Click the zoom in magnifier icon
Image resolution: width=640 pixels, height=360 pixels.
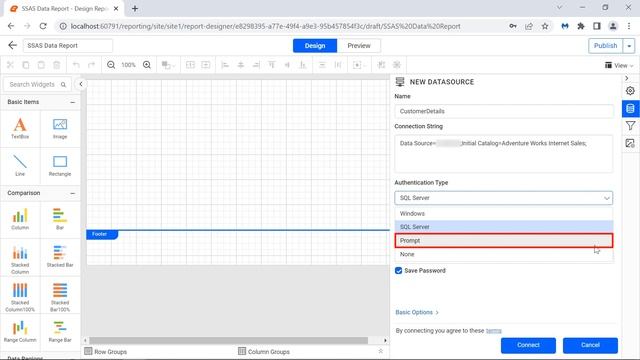(147, 65)
